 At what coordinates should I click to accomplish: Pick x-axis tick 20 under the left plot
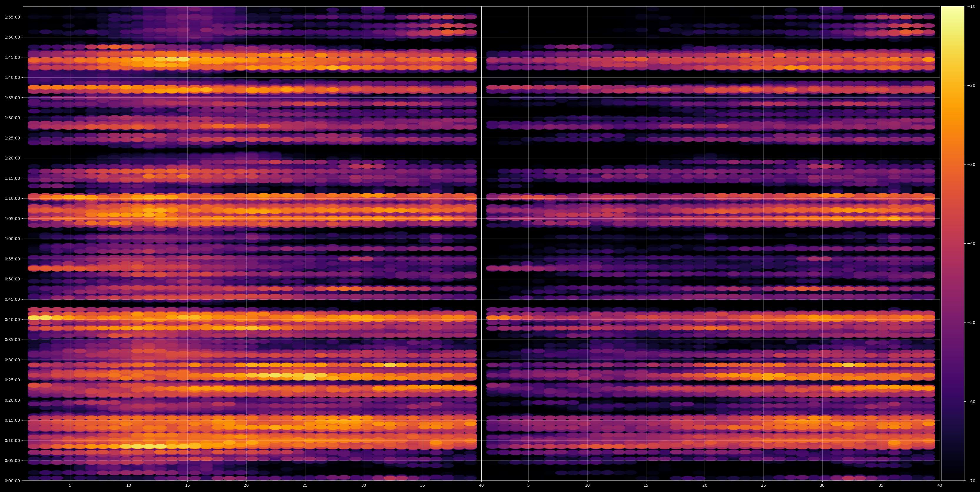click(x=246, y=485)
